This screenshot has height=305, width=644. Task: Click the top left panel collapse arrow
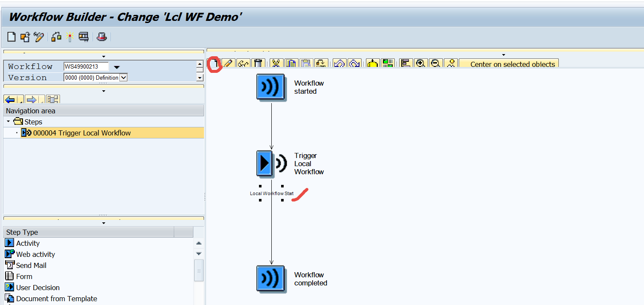pos(103,57)
